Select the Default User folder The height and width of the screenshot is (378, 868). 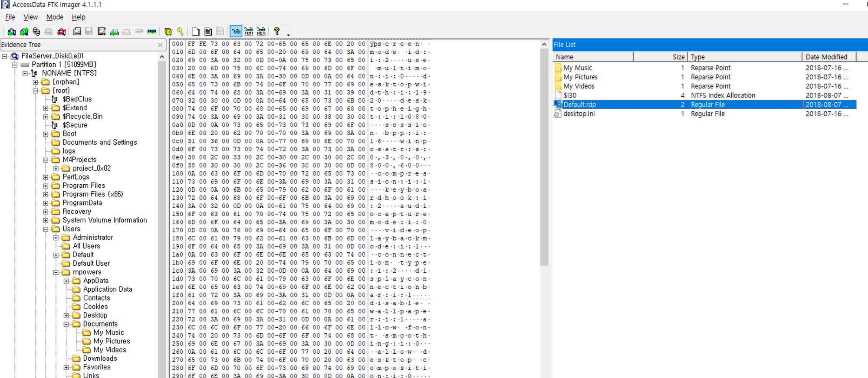91,264
